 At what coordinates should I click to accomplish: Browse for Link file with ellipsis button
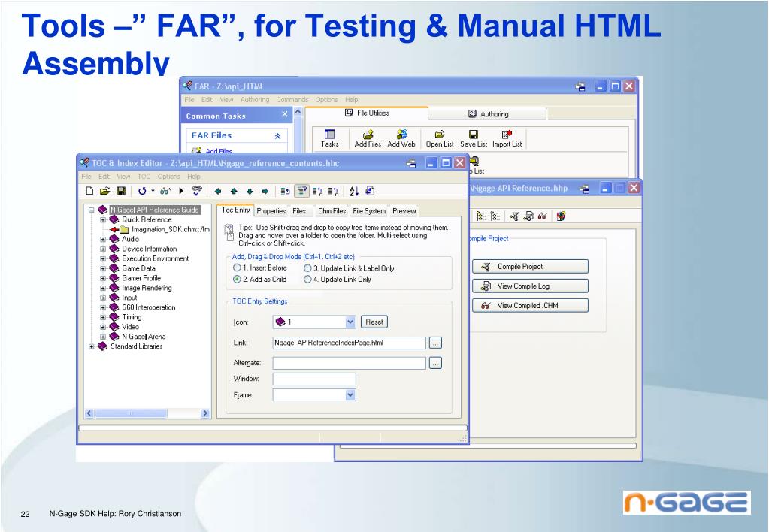pos(435,343)
